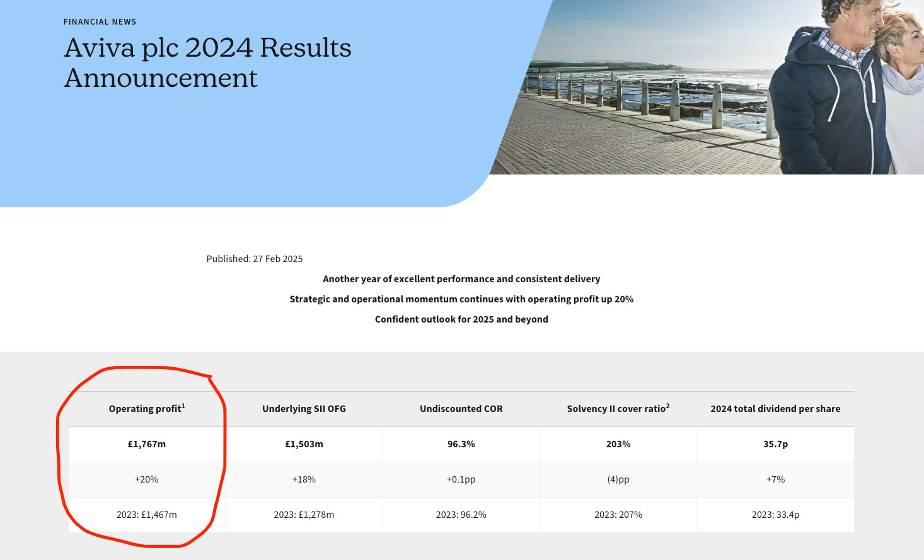This screenshot has height=560, width=924.
Task: Select the £1,503m value
Action: [x=304, y=444]
